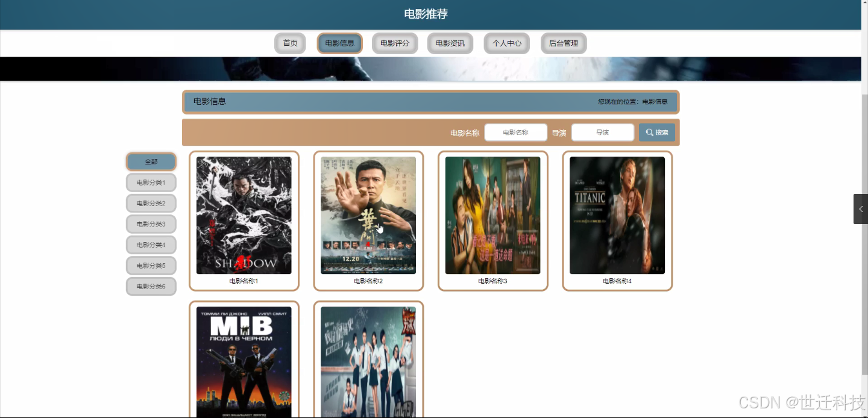The height and width of the screenshot is (418, 868).
Task: Filter by 电影分类2
Action: click(151, 203)
